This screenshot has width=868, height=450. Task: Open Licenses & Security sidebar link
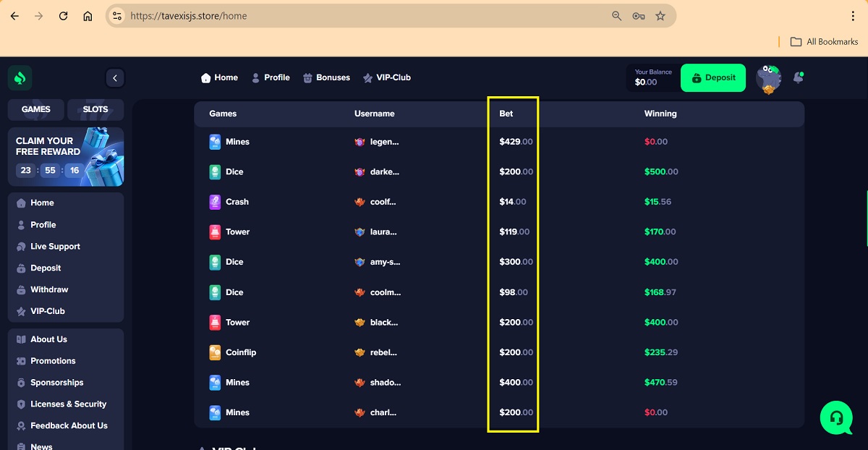pyautogui.click(x=68, y=404)
